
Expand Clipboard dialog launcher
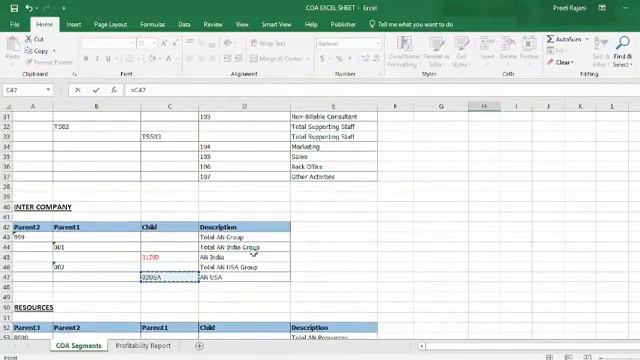tap(74, 74)
